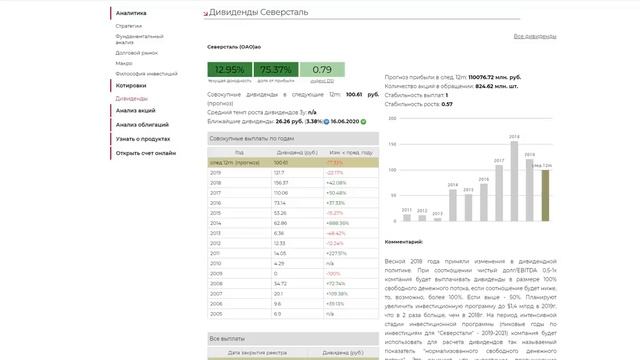640x360 pixels.
Task: Click the 4.29 dividend value
Action: click(279, 264)
